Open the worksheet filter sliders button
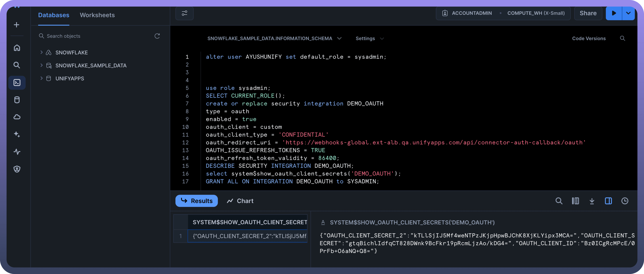The width and height of the screenshot is (644, 274). [x=184, y=13]
